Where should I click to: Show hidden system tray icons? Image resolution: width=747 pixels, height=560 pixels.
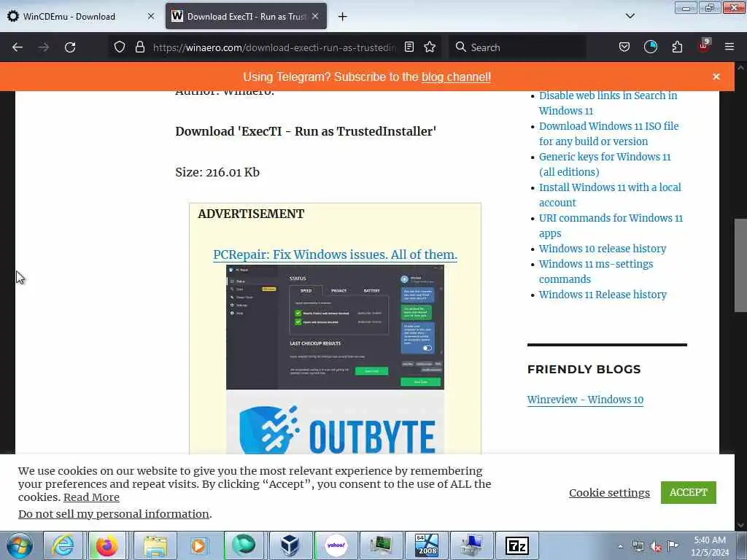click(620, 547)
